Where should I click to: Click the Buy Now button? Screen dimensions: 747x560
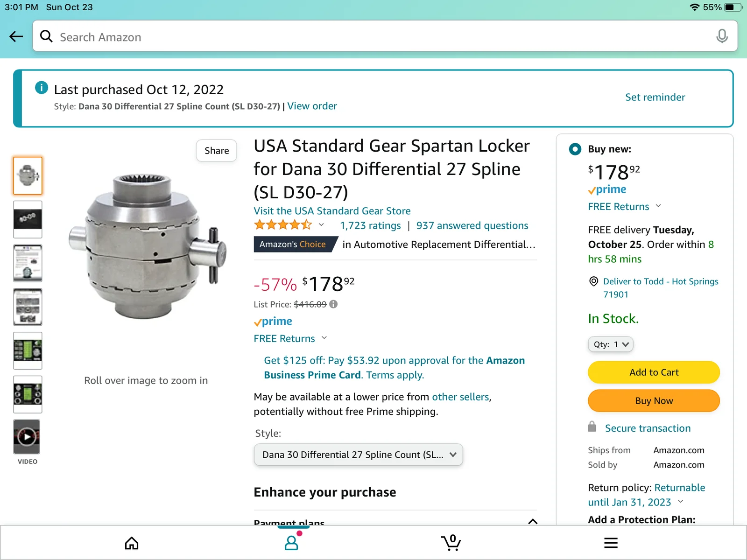point(654,401)
